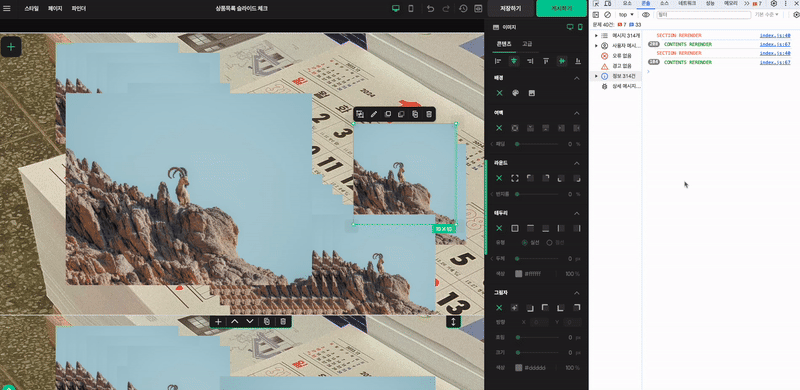800x390 pixels.
Task: Delete selected image via its toolbar trash icon
Action: 429,114
